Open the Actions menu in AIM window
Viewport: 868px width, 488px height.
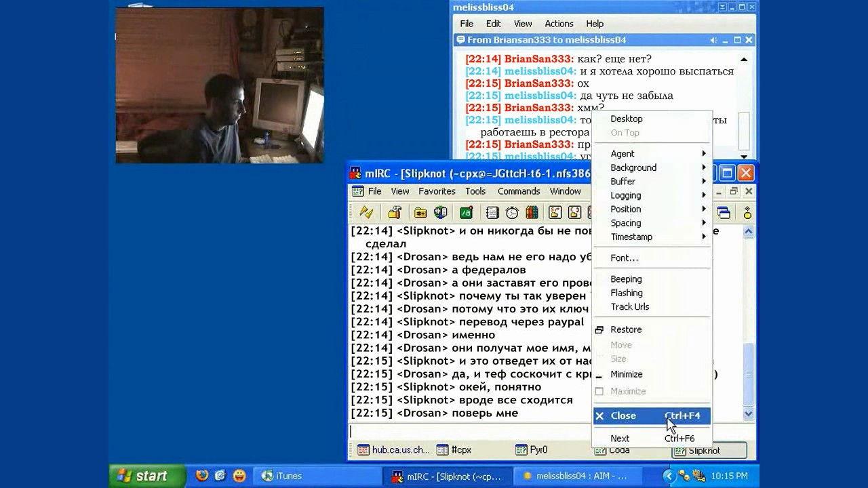click(x=559, y=24)
